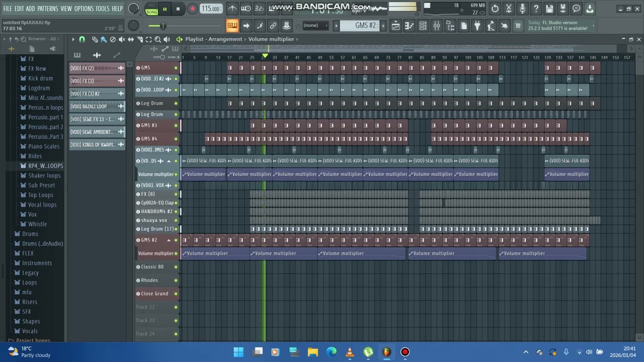Mute the first Log Drum track
This screenshot has width=644, height=362.
(x=176, y=104)
